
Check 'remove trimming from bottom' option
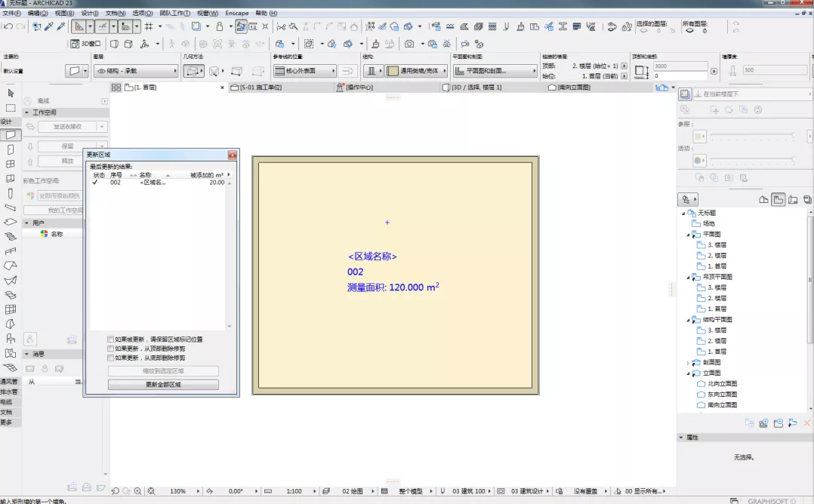(110, 358)
